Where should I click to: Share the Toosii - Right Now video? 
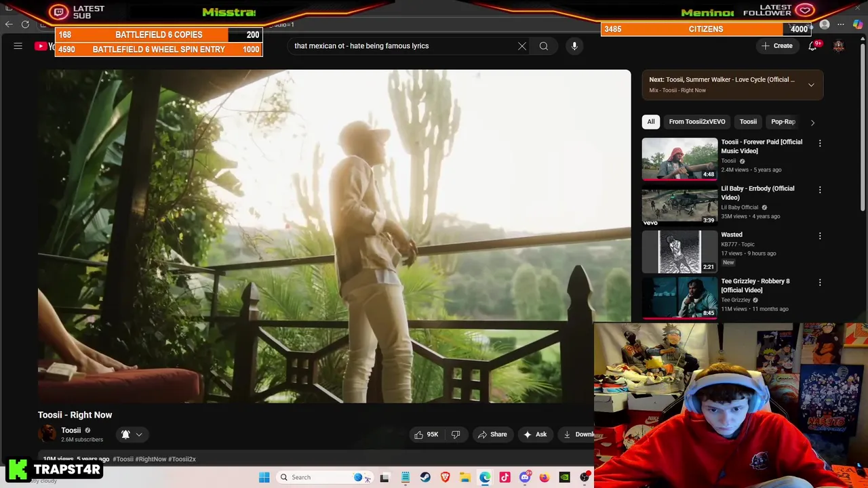pyautogui.click(x=492, y=434)
